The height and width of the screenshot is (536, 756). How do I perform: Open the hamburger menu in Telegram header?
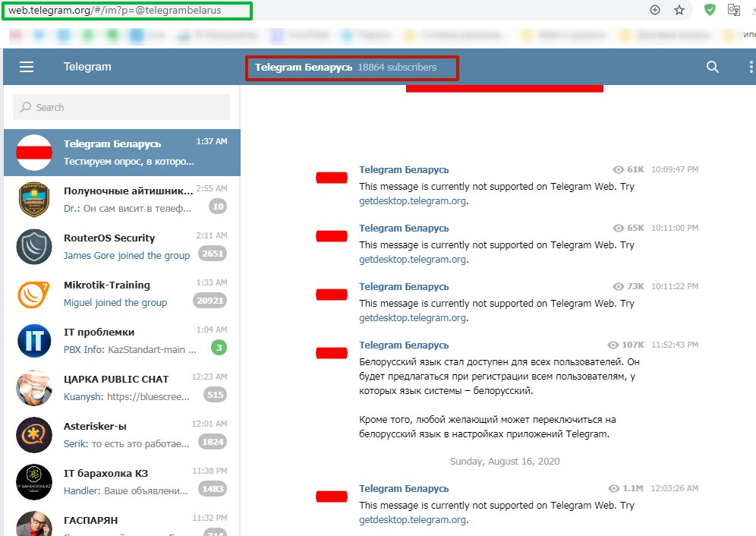point(27,67)
